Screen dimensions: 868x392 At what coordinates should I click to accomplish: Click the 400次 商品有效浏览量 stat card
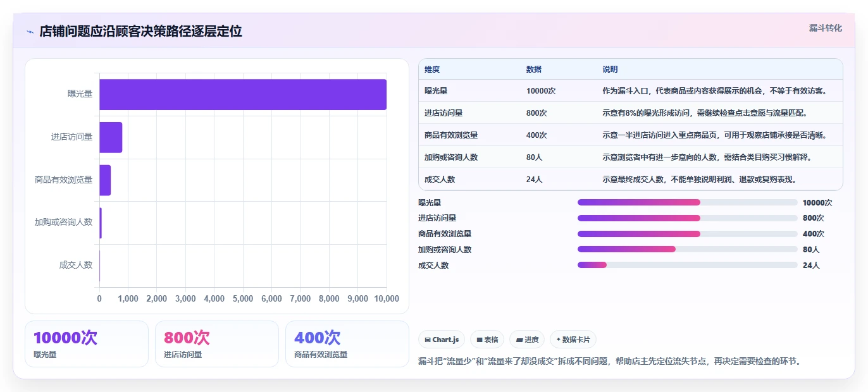pyautogui.click(x=347, y=344)
